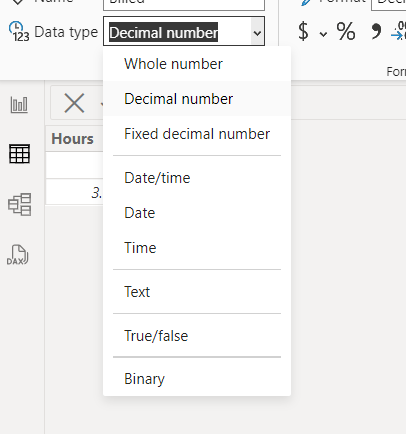This screenshot has height=434, width=406.
Task: Open the Report view from the sidebar
Action: click(19, 105)
